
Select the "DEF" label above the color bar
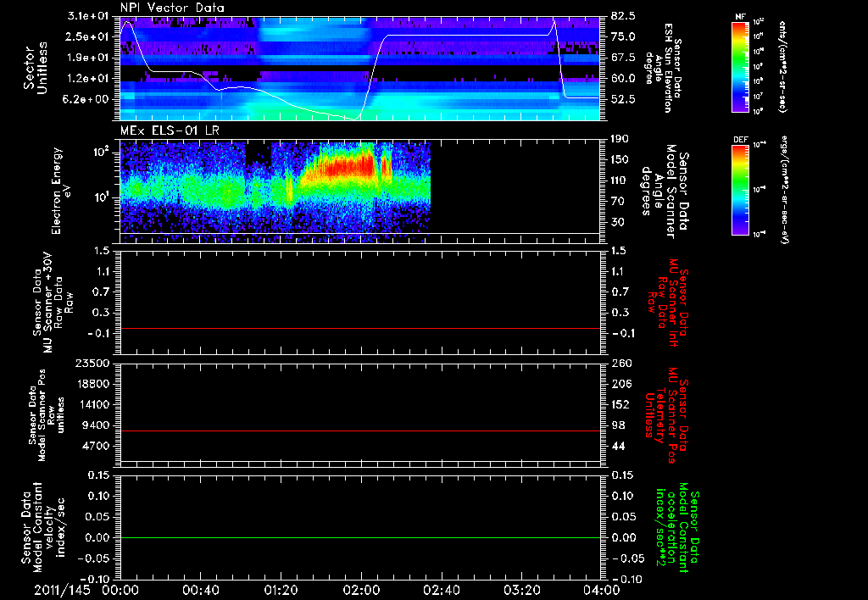740,140
